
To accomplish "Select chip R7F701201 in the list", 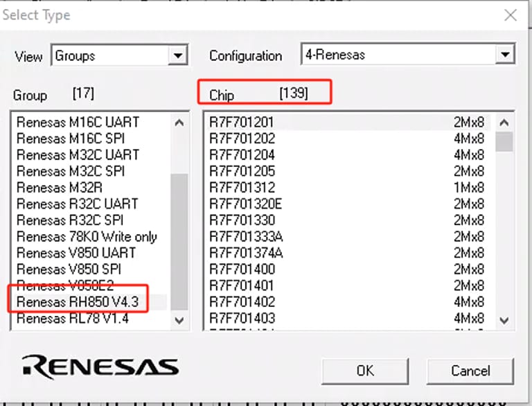I will pos(242,122).
